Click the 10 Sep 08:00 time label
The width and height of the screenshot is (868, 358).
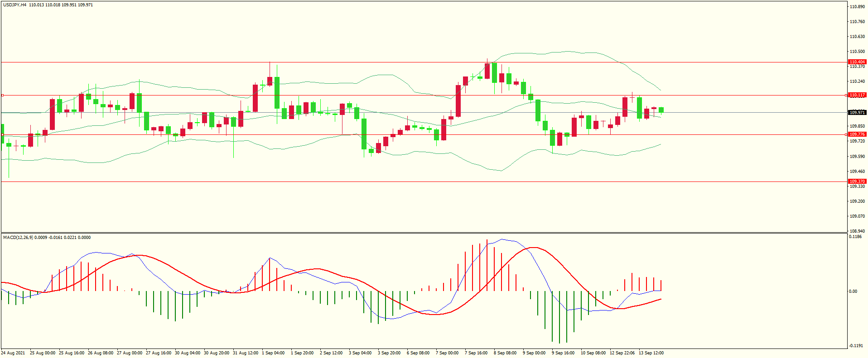(593, 353)
